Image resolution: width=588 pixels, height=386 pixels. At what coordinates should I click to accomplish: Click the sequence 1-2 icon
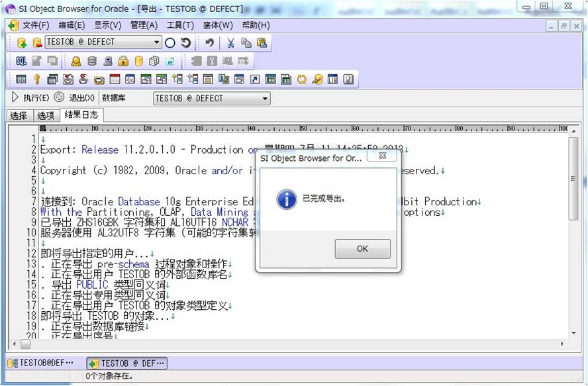pyautogui.click(x=224, y=79)
